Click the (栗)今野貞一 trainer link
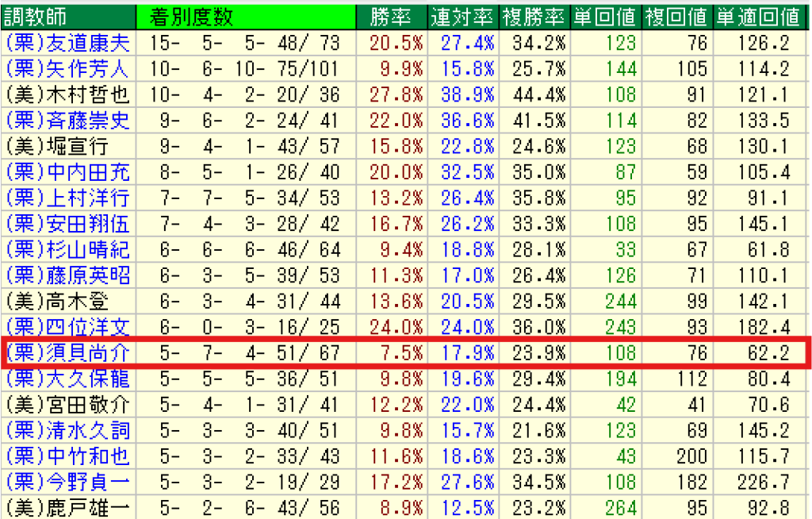 [67, 482]
